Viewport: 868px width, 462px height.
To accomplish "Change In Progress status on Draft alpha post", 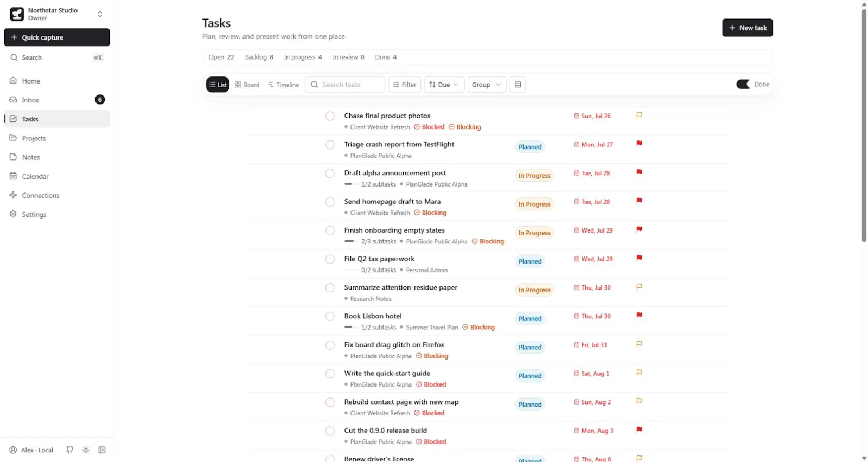I will click(x=534, y=176).
